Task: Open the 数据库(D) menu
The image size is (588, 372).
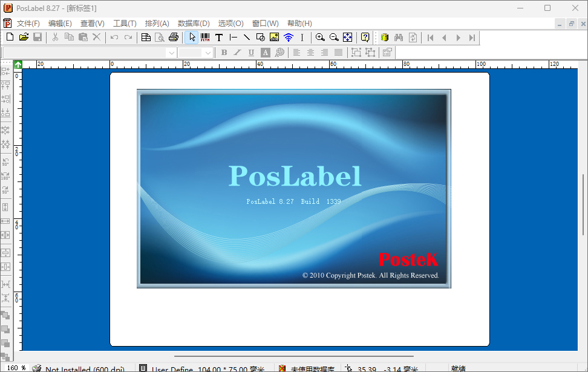Action: point(194,23)
